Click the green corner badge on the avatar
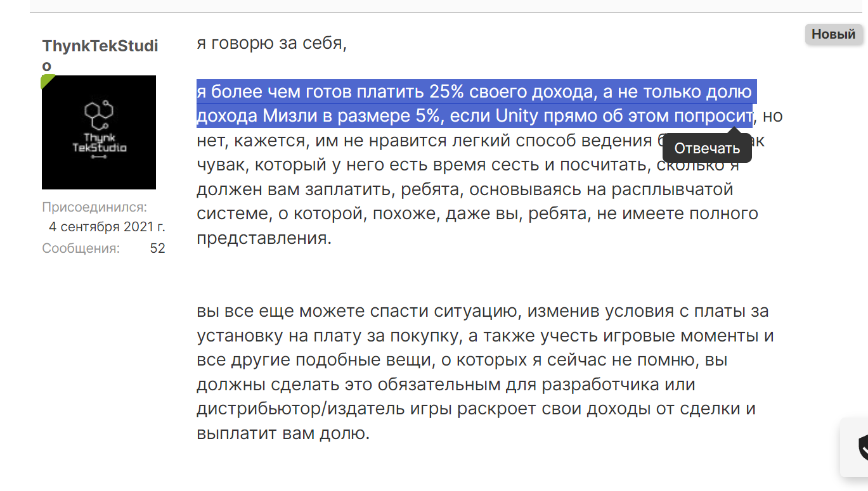 [x=47, y=80]
